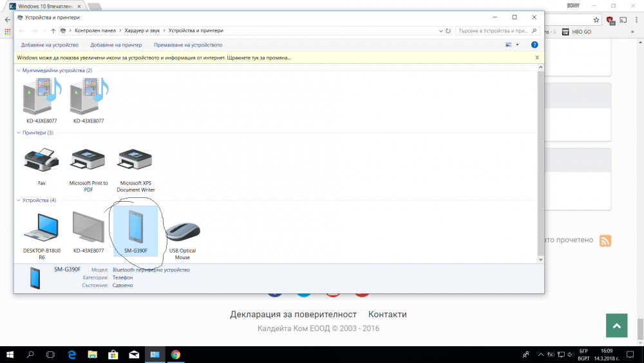Viewport: 644px width, 363px height.
Task: Open recent locations dropdown arrow
Action: [44, 31]
